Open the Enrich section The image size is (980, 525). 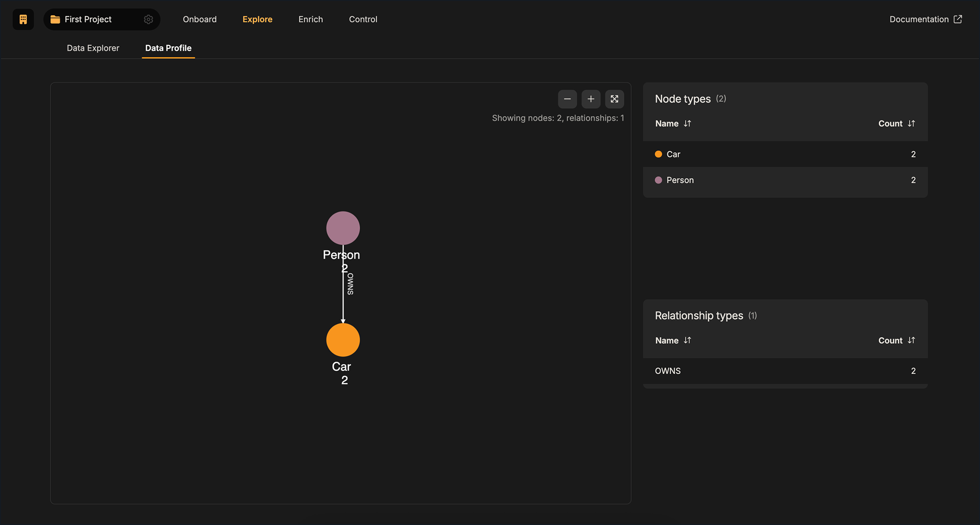[311, 19]
